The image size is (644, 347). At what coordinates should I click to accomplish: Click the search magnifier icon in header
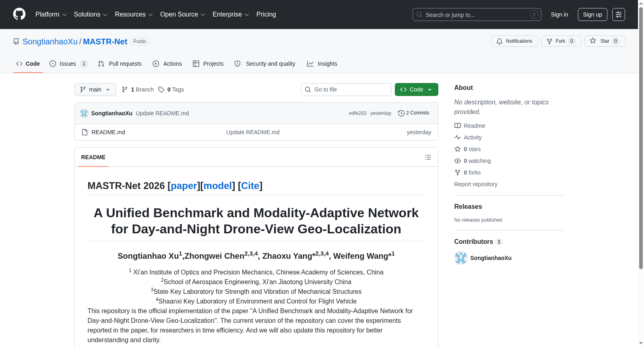coord(419,15)
